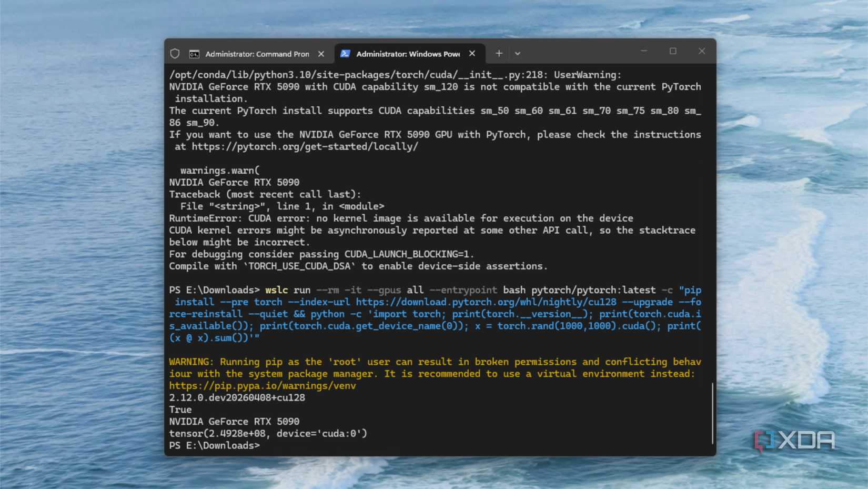Screen dimensions: 868x489
Task: Click the download.pytorch.org nightly cu128 URL
Action: (x=486, y=302)
